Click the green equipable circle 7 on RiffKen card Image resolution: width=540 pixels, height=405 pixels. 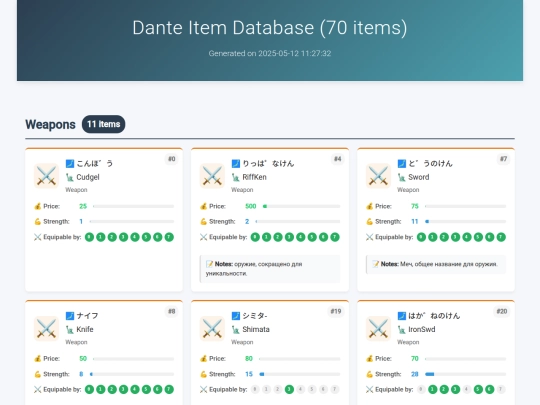[x=335, y=237]
